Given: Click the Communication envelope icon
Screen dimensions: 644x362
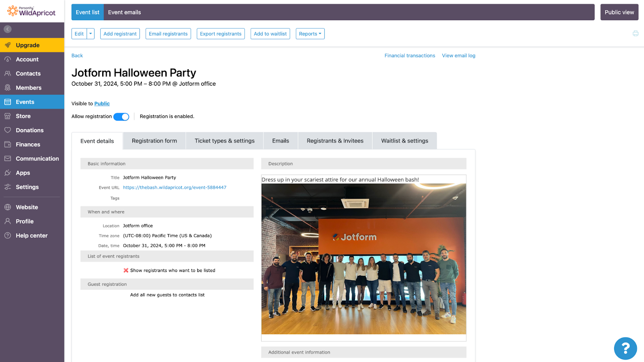Looking at the screenshot, I should coord(8,158).
